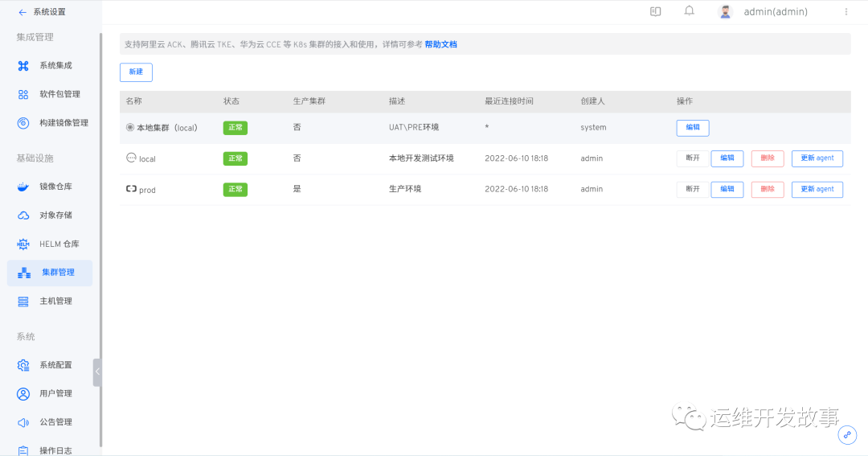Click the 系统集成 sidebar icon

(23, 66)
